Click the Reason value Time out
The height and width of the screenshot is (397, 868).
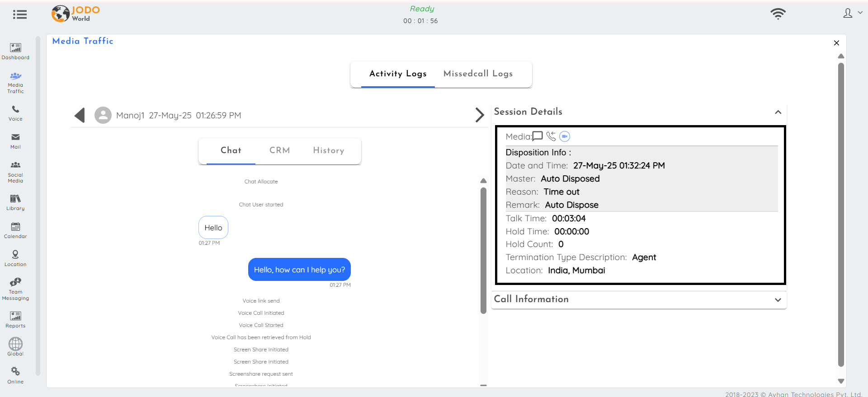tap(561, 192)
